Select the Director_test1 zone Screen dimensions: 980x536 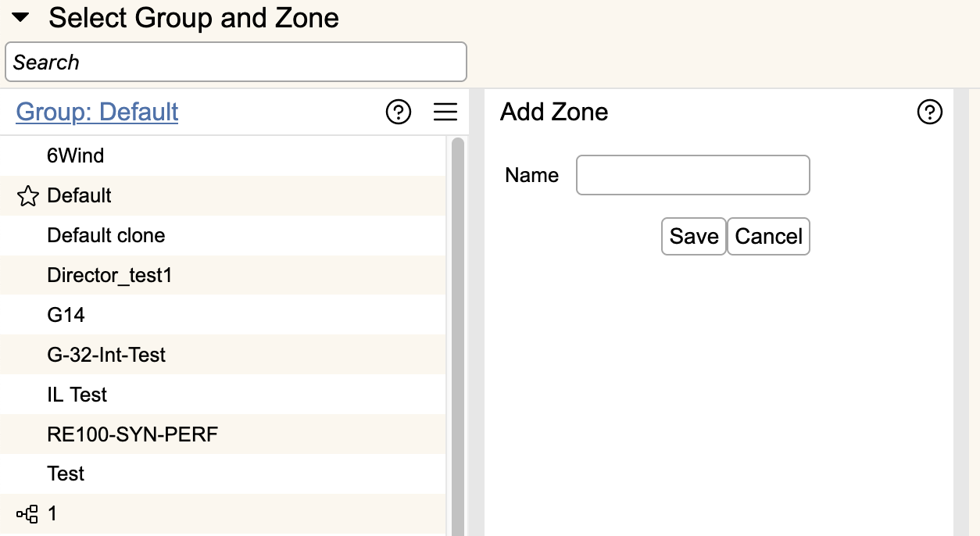pyautogui.click(x=223, y=275)
